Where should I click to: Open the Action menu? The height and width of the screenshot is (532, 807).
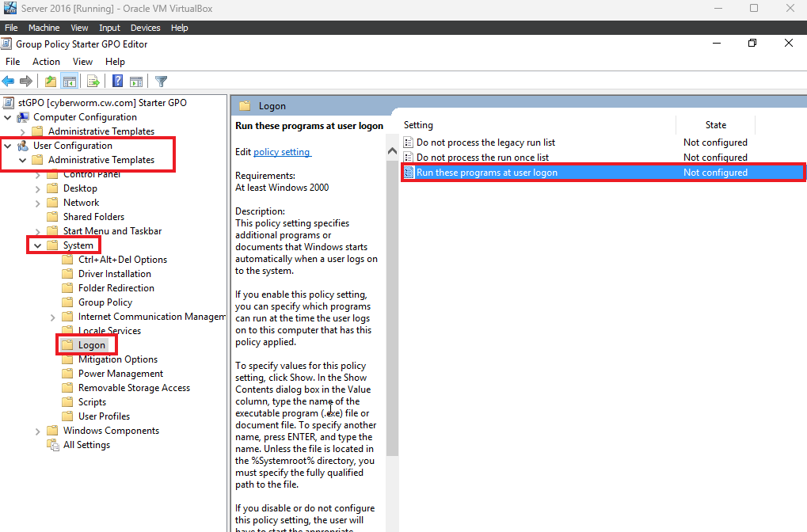(46, 62)
